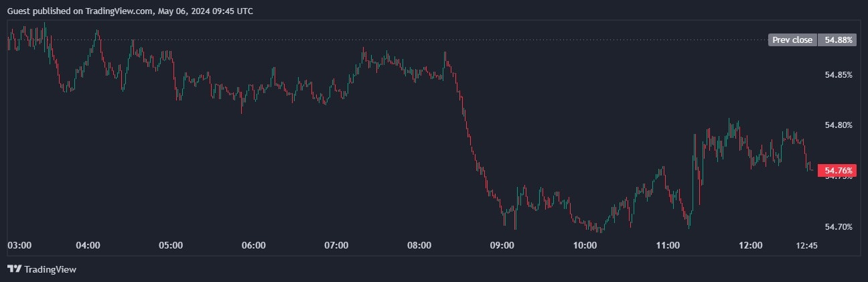Select the 54.88% previous close price tag
868x282 pixels.
coord(839,40)
